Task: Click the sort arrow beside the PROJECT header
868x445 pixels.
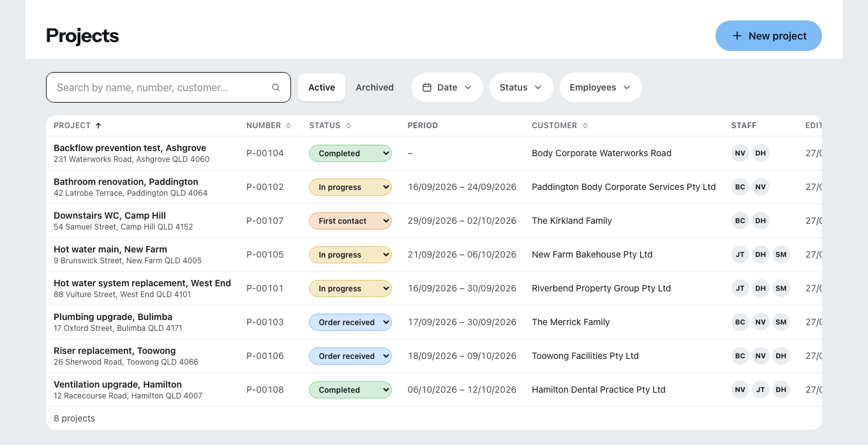Action: click(x=98, y=126)
